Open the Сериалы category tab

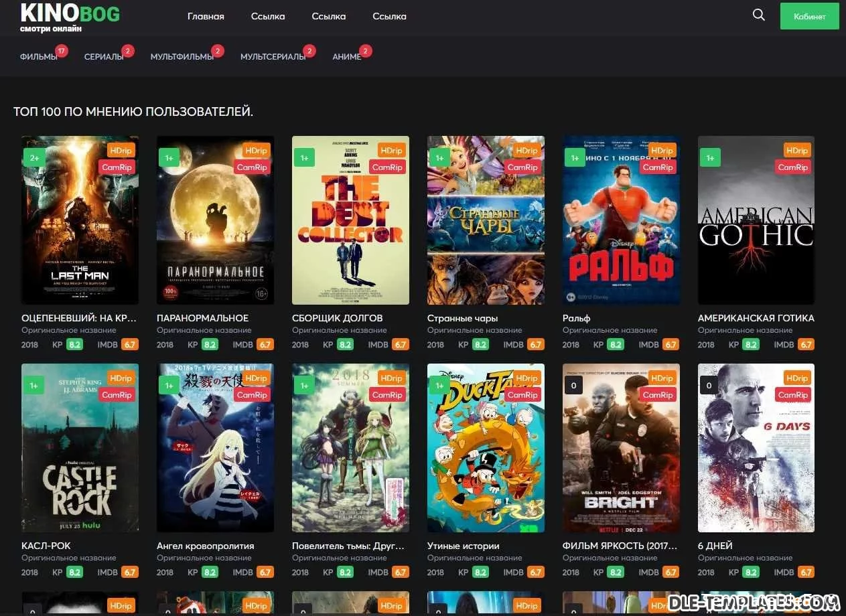[x=104, y=57]
